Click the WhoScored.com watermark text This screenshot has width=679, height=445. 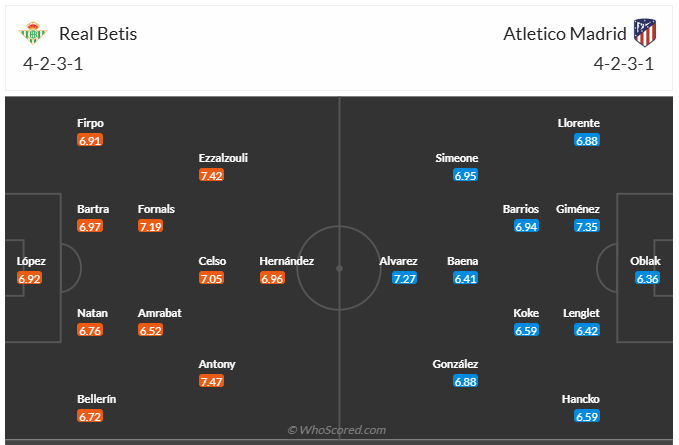pyautogui.click(x=337, y=430)
